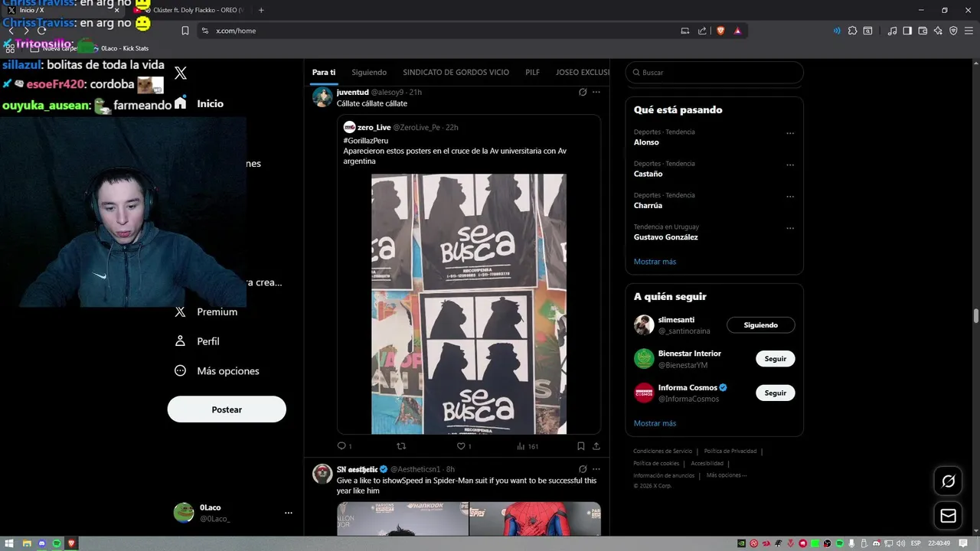Open Perfil in sidebar
Viewport: 980px width, 551px height.
click(197, 341)
